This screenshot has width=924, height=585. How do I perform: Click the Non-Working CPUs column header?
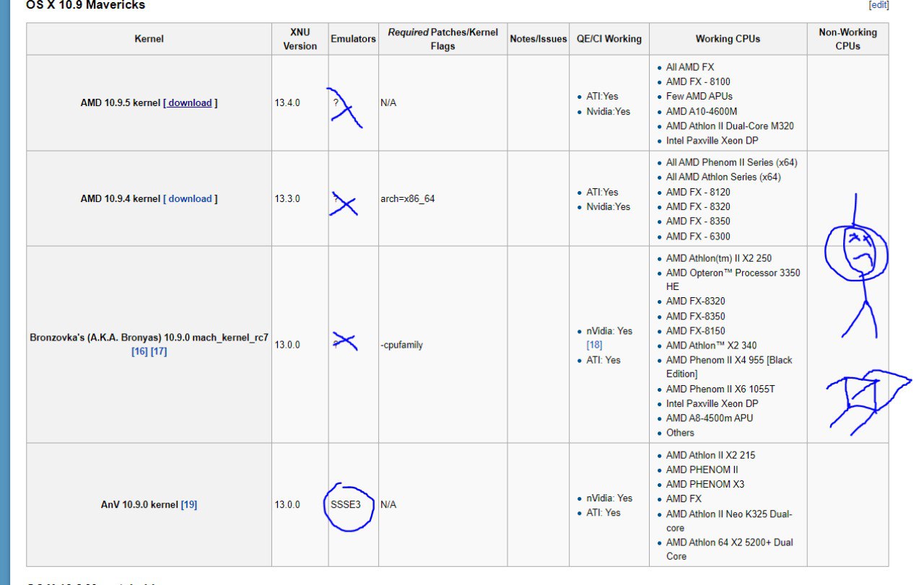[847, 39]
